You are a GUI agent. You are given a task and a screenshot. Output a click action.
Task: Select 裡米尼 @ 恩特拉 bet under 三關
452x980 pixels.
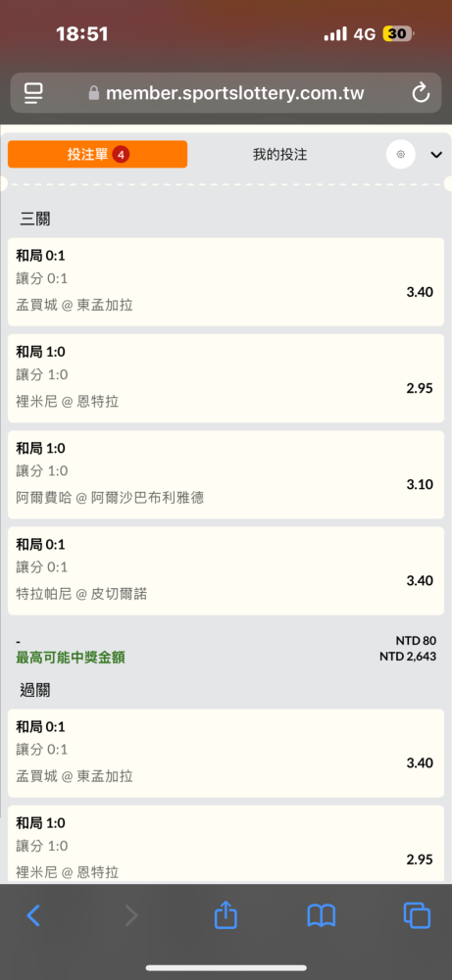(x=226, y=378)
